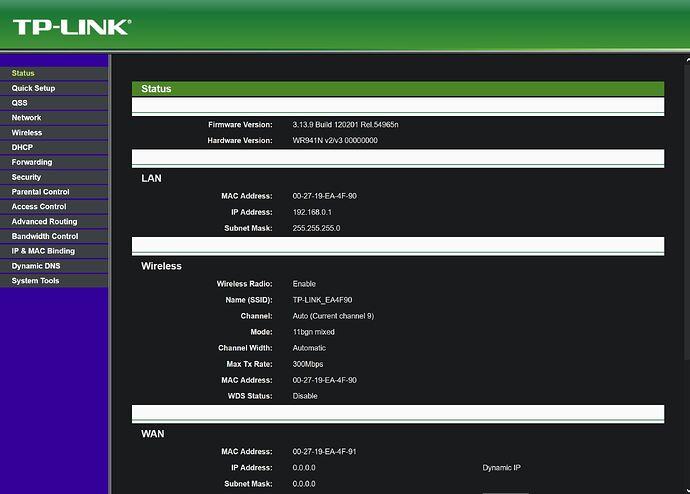Select subnet mask 255.255.255.0 value
690x494 pixels.
point(316,228)
